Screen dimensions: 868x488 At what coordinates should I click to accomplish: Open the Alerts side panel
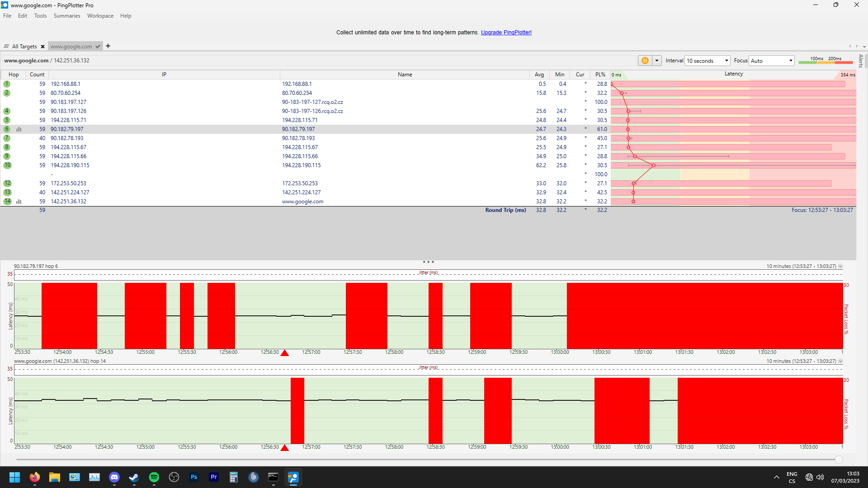(x=861, y=61)
